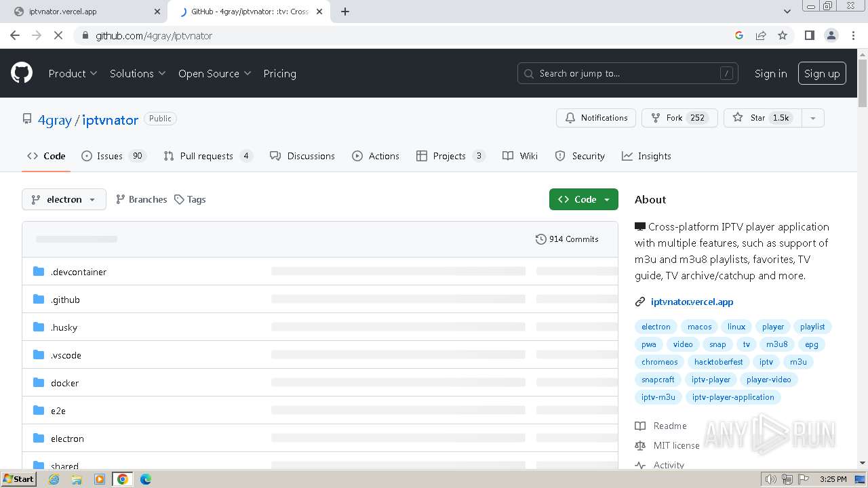This screenshot has width=868, height=488.
Task: Switch to the Issues tab
Action: (x=113, y=156)
